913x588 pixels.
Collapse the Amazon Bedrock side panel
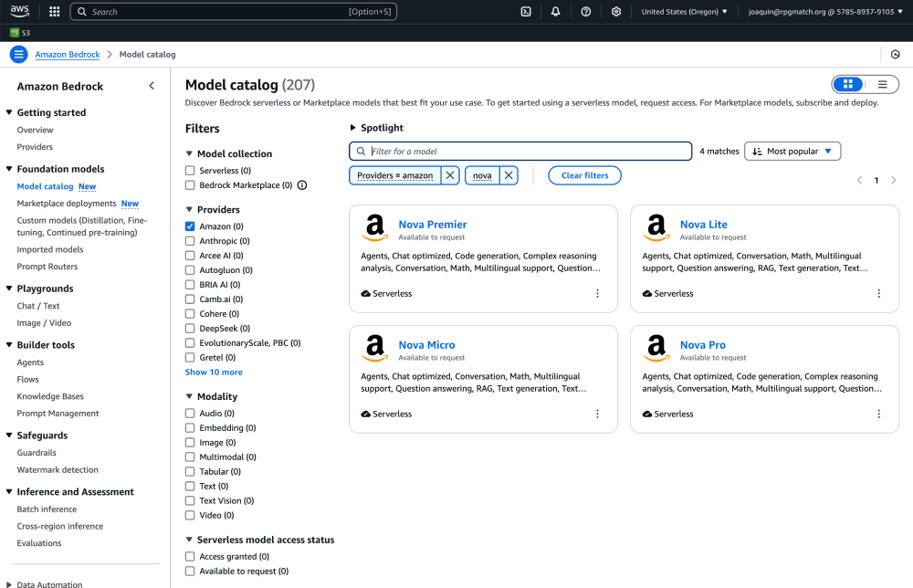(x=152, y=86)
